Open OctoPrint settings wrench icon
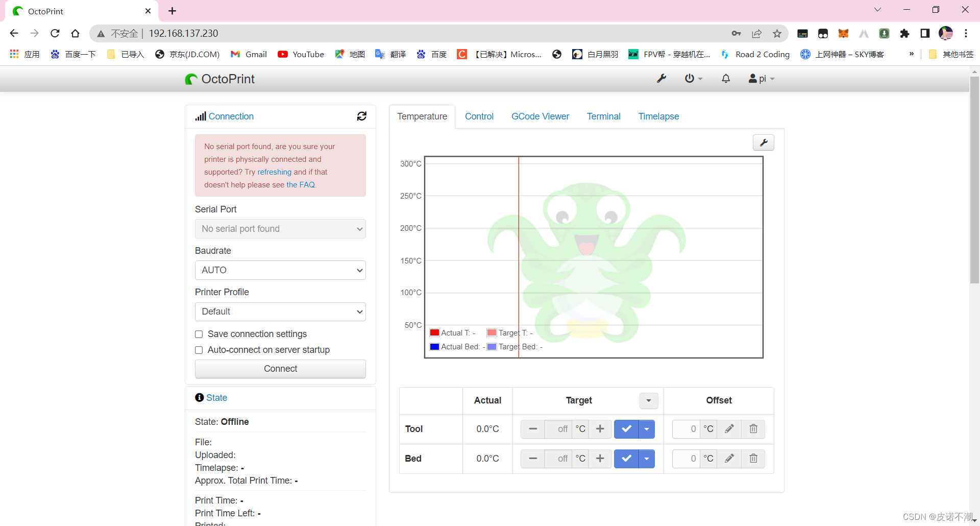This screenshot has width=980, height=526. coord(661,79)
